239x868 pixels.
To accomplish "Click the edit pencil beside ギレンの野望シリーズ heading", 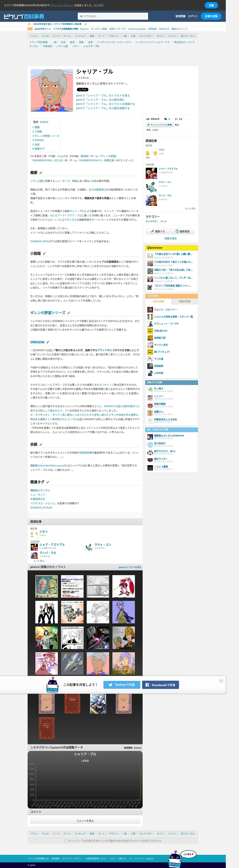I will coord(69,313).
